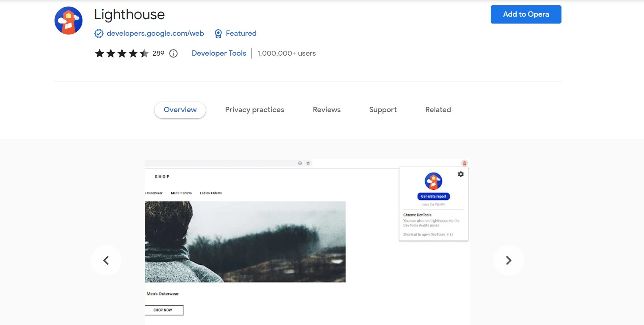Open the Support tab
The width and height of the screenshot is (644, 325).
point(383,110)
